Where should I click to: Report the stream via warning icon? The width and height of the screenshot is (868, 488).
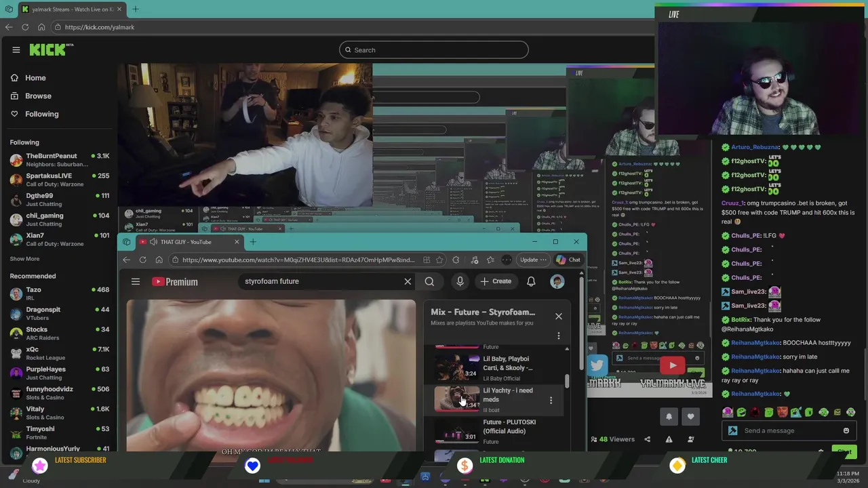pos(669,439)
